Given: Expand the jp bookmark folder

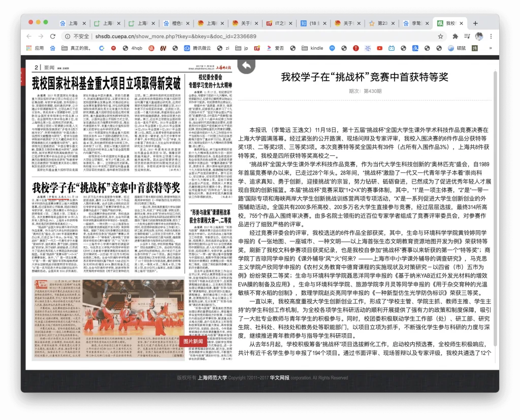Looking at the screenshot, I should pyautogui.click(x=242, y=48).
